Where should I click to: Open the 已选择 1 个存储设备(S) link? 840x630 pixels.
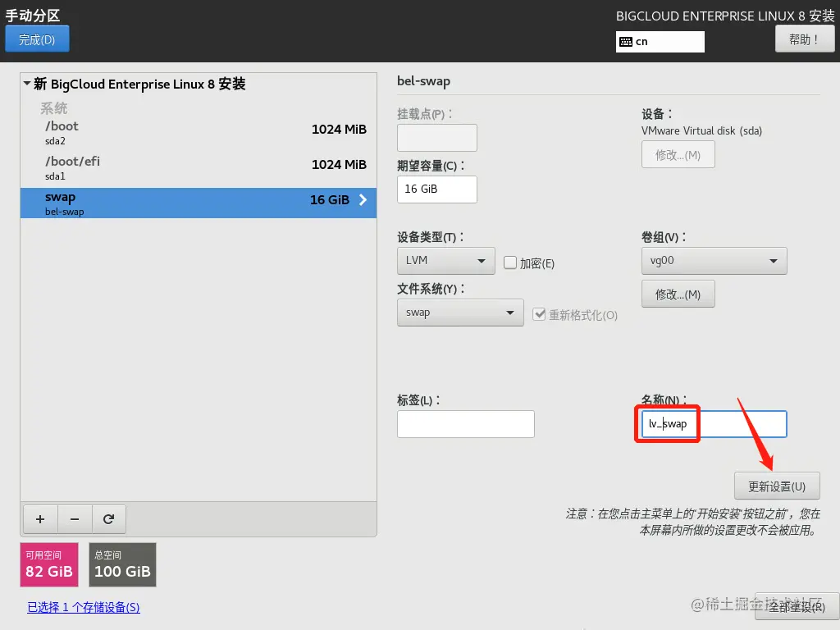tap(84, 607)
